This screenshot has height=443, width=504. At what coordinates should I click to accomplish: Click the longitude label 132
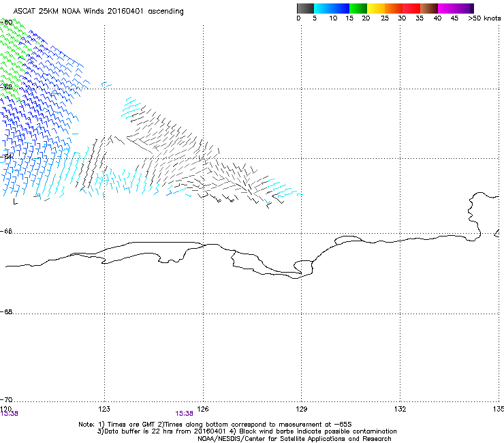(400, 409)
